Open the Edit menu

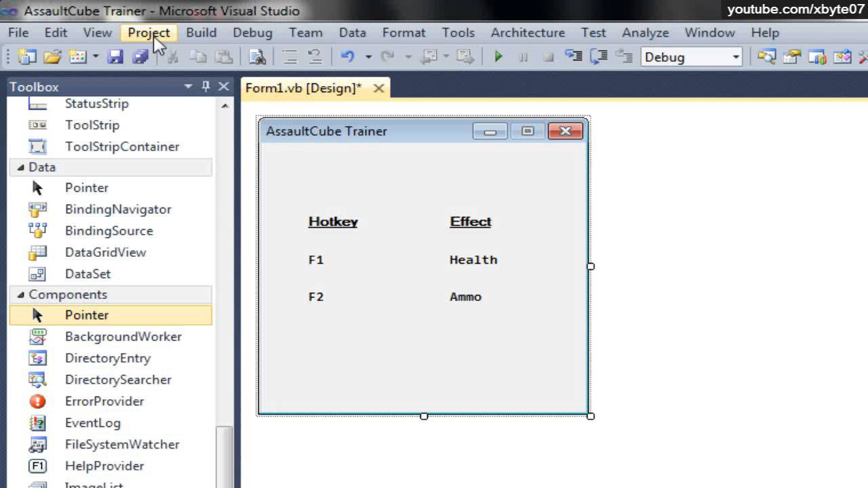tap(56, 33)
